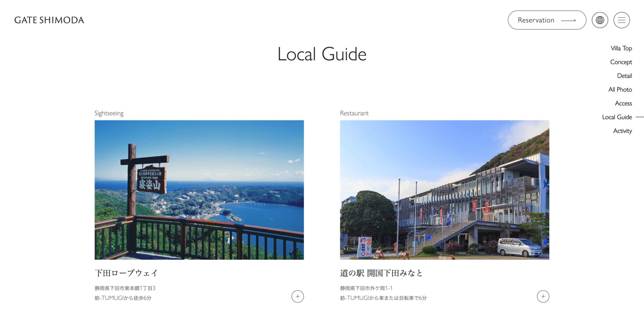Click the Sightseeing category label
This screenshot has height=322, width=644.
point(109,113)
